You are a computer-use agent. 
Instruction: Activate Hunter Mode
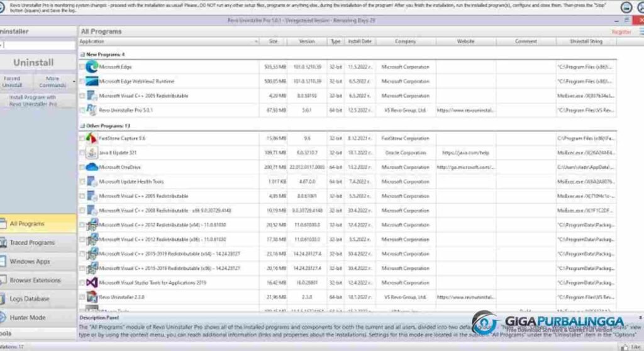pyautogui.click(x=38, y=317)
